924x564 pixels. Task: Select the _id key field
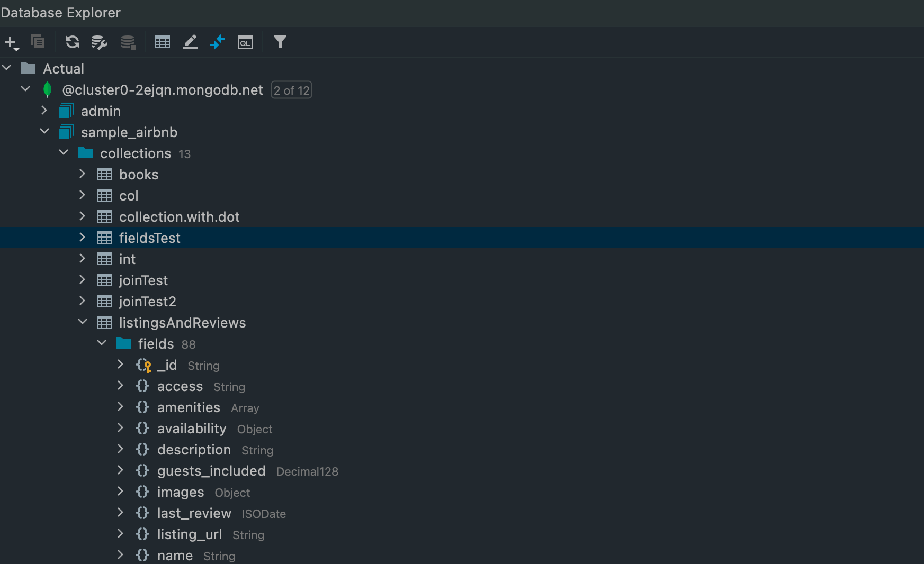pyautogui.click(x=166, y=365)
